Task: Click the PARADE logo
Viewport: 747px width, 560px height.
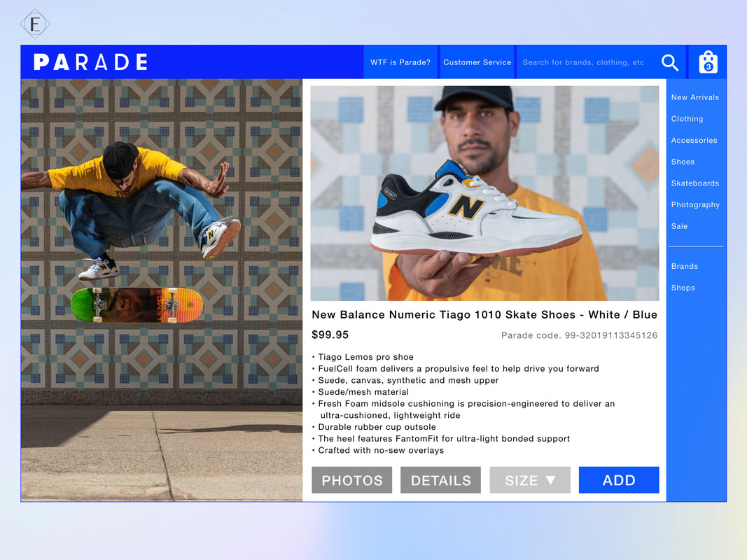Action: [x=90, y=62]
